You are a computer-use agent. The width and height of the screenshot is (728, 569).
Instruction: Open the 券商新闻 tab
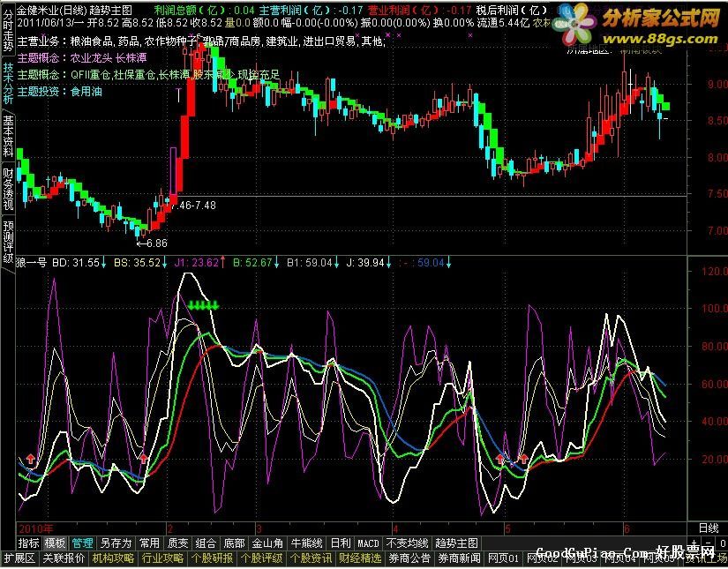click(x=458, y=558)
